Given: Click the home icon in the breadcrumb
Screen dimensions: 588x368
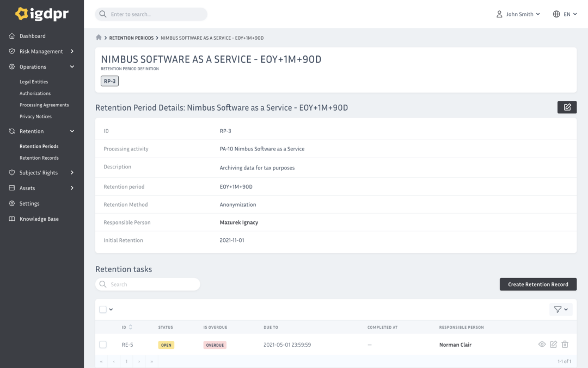Looking at the screenshot, I should click(98, 37).
